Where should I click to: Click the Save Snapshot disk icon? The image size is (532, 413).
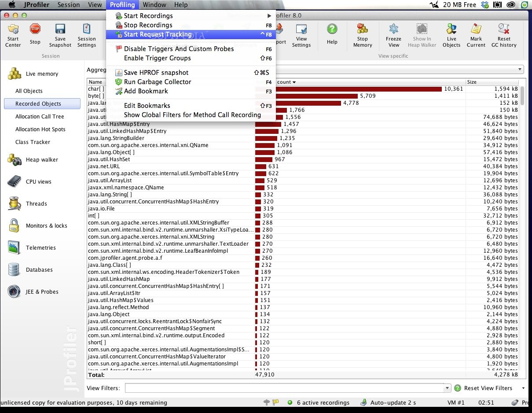pyautogui.click(x=60, y=29)
